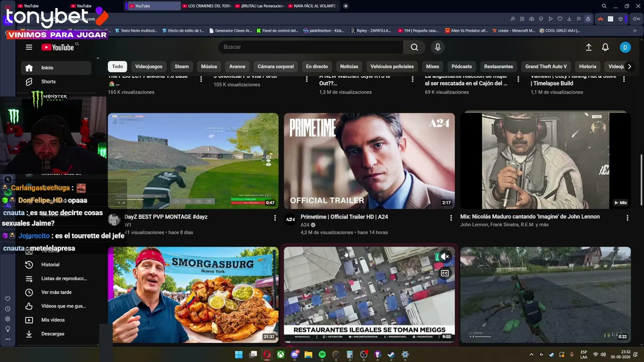Expand hidden system tray icons
This screenshot has height=362, width=644.
tap(531, 354)
